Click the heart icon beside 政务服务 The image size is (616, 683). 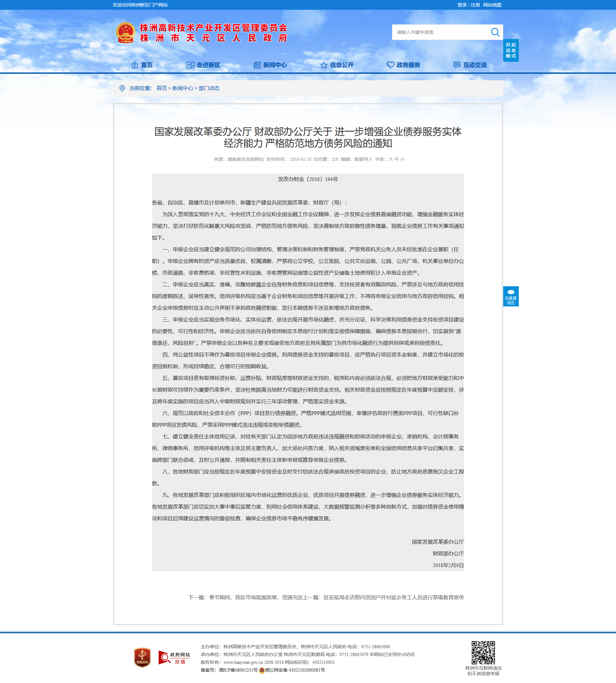pos(390,65)
